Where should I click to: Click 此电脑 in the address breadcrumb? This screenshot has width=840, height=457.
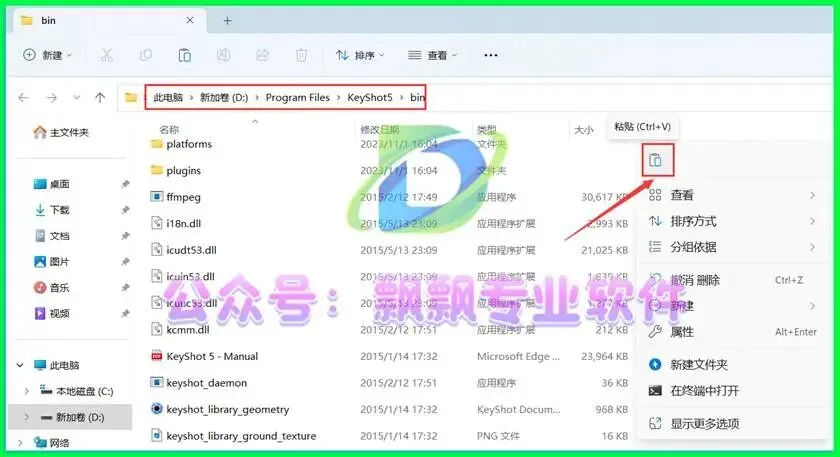point(168,98)
